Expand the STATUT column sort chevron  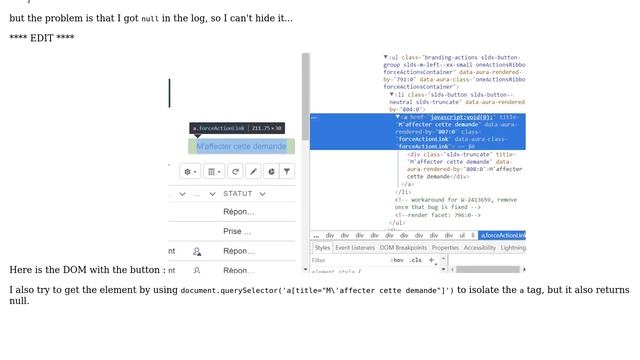coord(262,194)
